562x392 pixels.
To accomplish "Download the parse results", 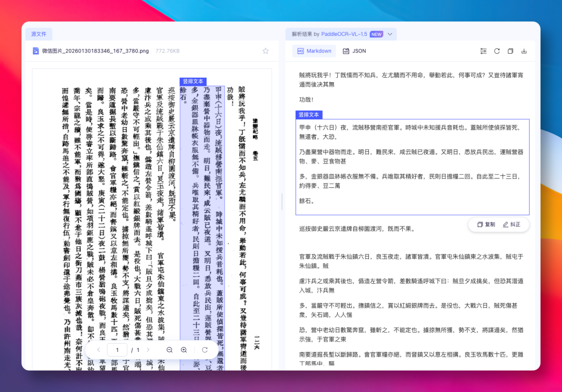I will [x=524, y=51].
